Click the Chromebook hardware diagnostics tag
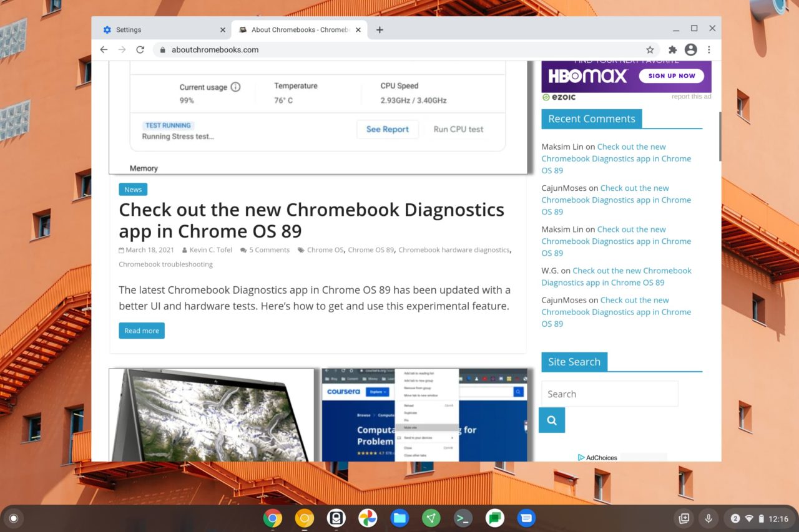Image resolution: width=799 pixels, height=532 pixels. 454,249
